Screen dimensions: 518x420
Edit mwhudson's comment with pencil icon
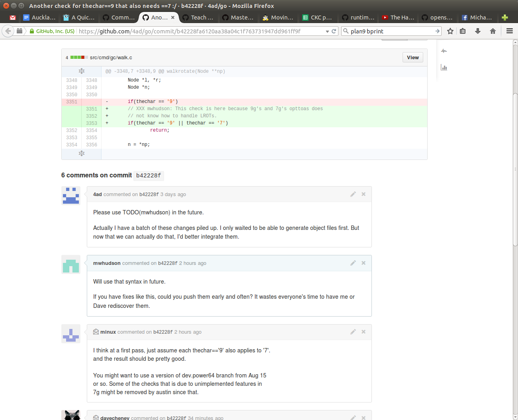tap(353, 263)
